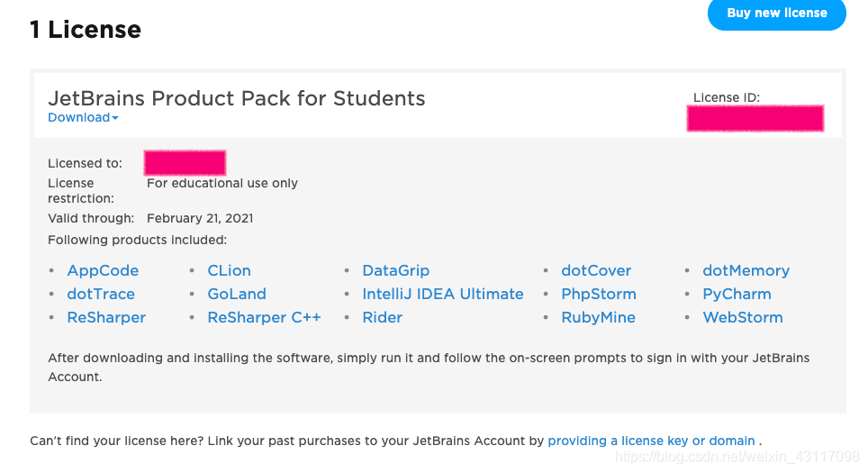Image resolution: width=868 pixels, height=473 pixels.
Task: Select the DataGrip link
Action: tap(395, 270)
